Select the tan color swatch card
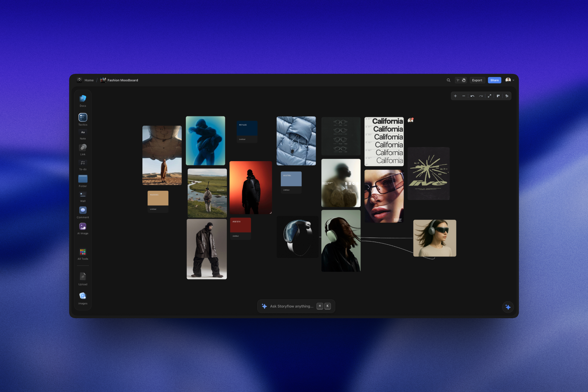588x392 pixels. pyautogui.click(x=158, y=198)
